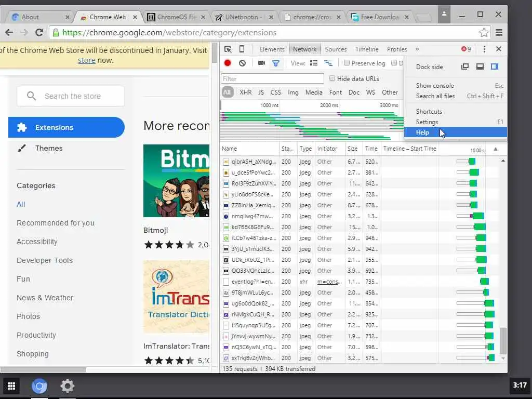Screen dimensions: 532x399
Task: Click the red error count badge
Action: [466, 49]
